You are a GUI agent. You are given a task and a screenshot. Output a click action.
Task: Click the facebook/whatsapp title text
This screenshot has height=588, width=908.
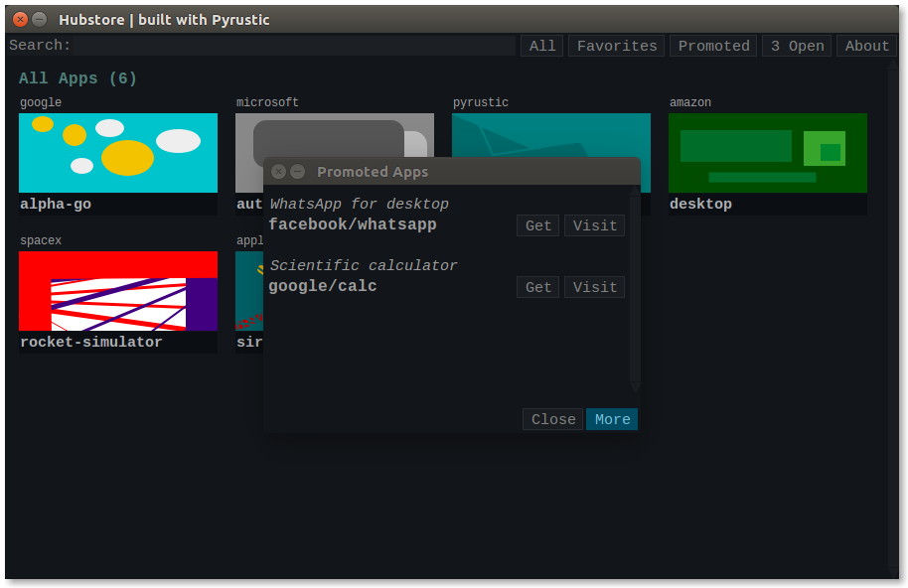coord(353,224)
